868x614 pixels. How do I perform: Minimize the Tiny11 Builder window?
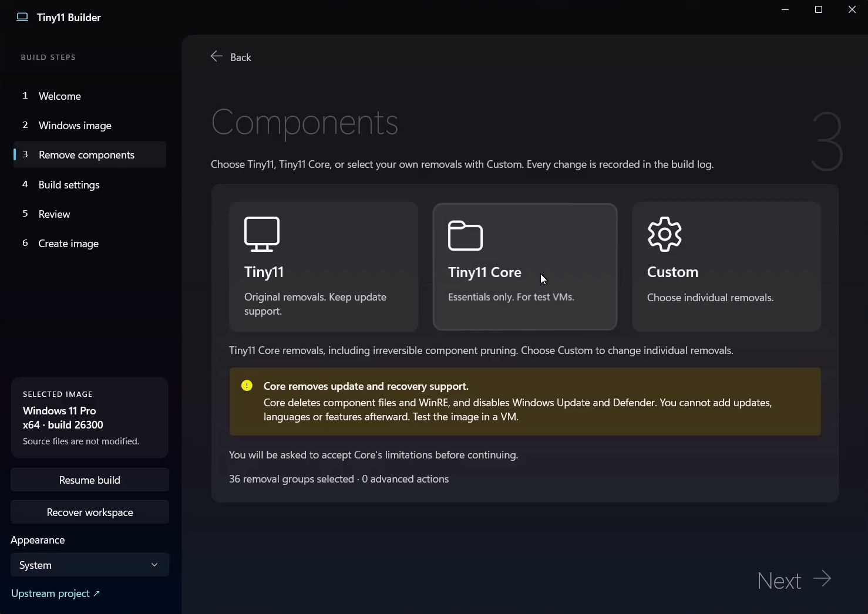[785, 9]
